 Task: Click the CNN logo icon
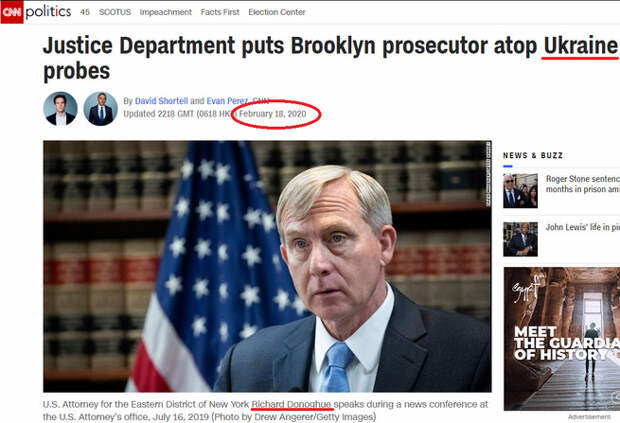tap(12, 12)
